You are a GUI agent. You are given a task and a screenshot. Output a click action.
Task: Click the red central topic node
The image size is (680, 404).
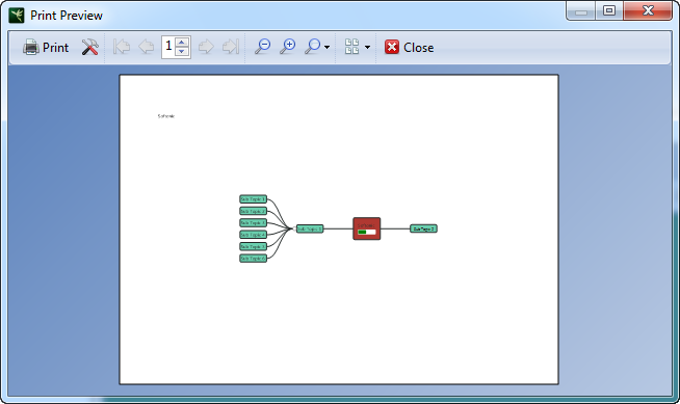[366, 228]
